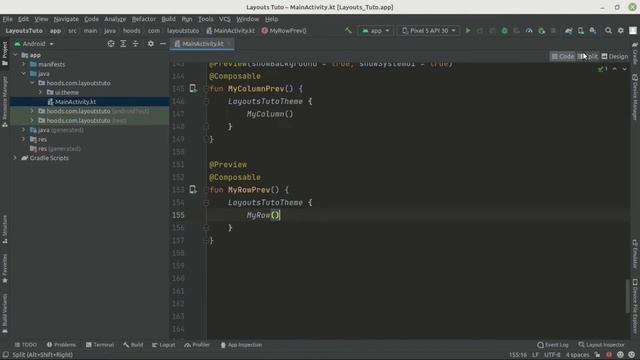
Task: Open the Device File Explorer stripe
Action: point(635,306)
